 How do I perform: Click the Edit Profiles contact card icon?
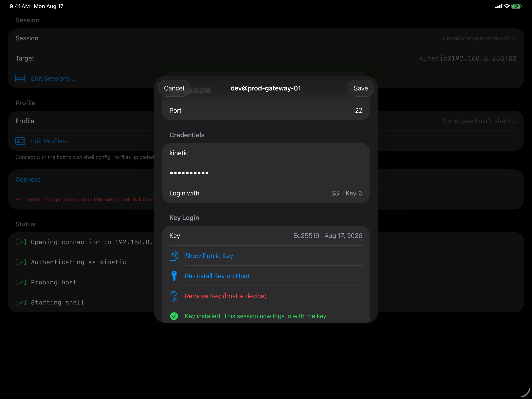20,141
